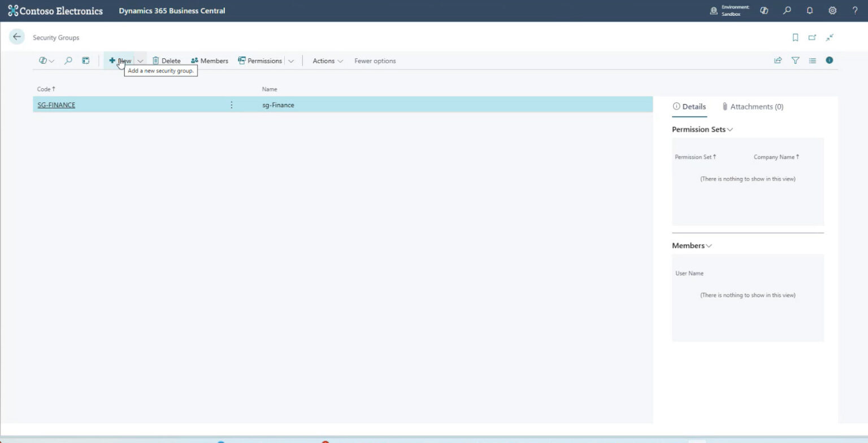
Task: Click the Share icon above the details pane
Action: coord(778,60)
